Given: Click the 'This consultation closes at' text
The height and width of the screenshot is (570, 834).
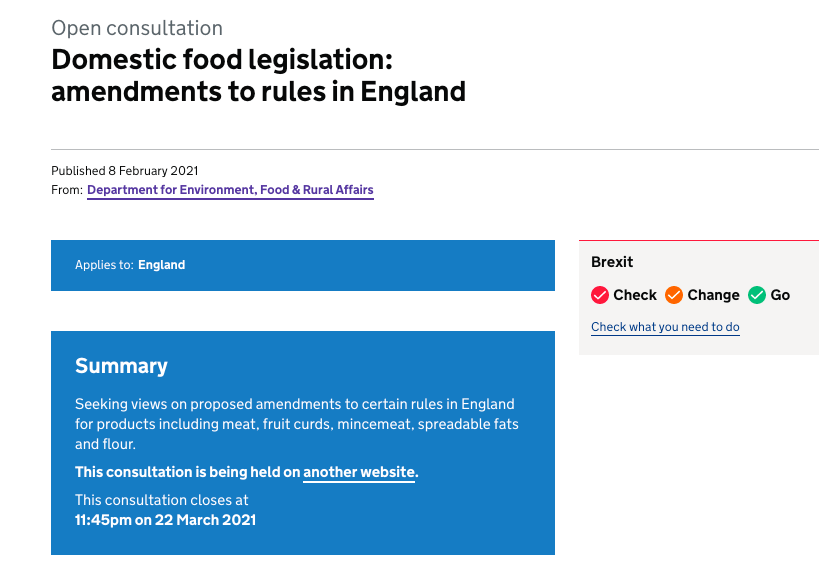Looking at the screenshot, I should pyautogui.click(x=162, y=500).
